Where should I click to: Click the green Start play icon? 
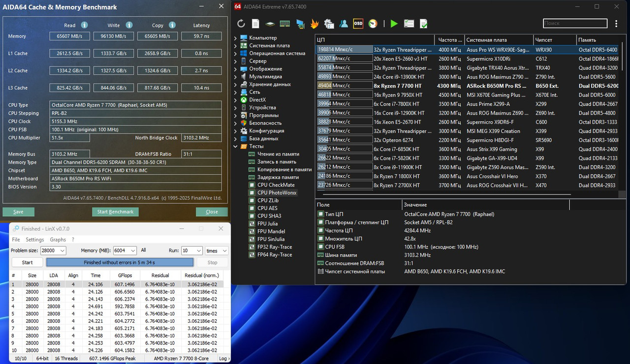coord(394,24)
